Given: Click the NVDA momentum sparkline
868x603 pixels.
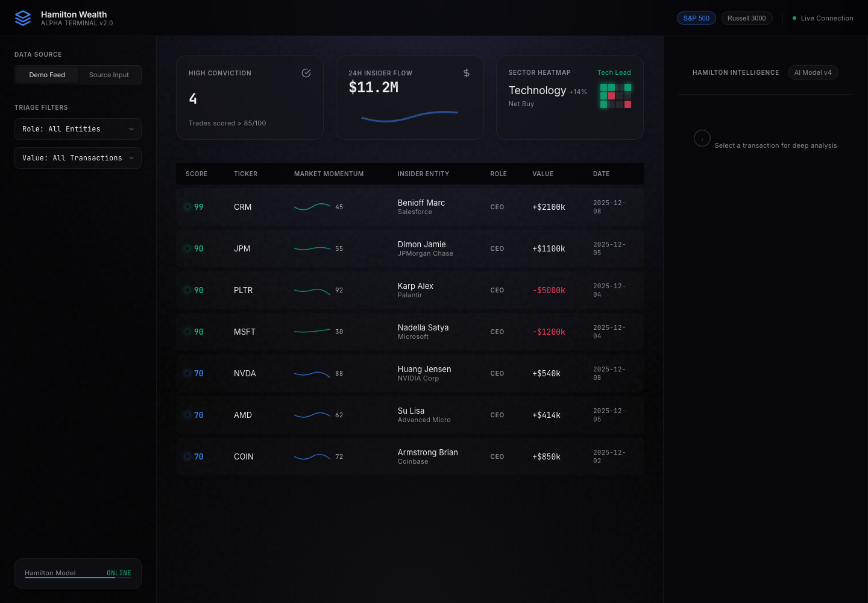Looking at the screenshot, I should pos(312,373).
